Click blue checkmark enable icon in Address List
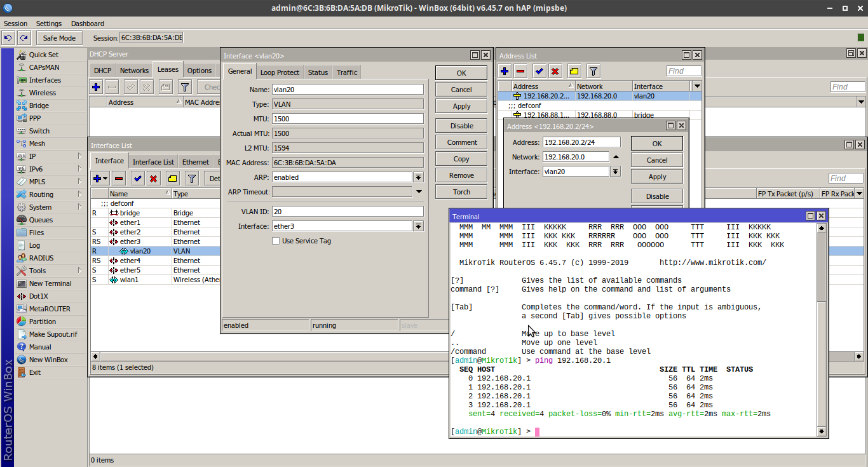The image size is (868, 467). 539,71
